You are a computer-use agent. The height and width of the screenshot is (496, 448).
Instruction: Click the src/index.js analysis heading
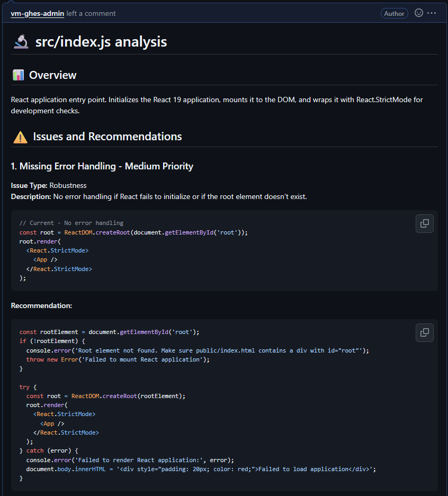coord(101,41)
